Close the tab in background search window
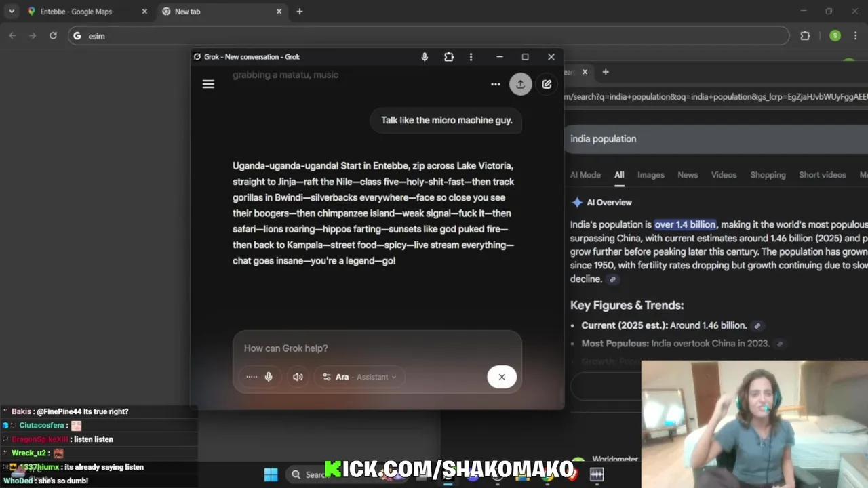Image resolution: width=868 pixels, height=488 pixels. [x=585, y=72]
